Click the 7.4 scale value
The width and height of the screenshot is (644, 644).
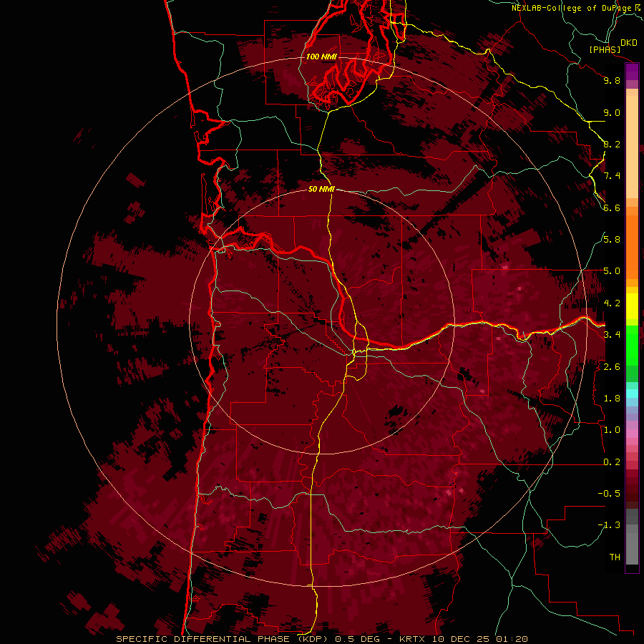(612, 176)
